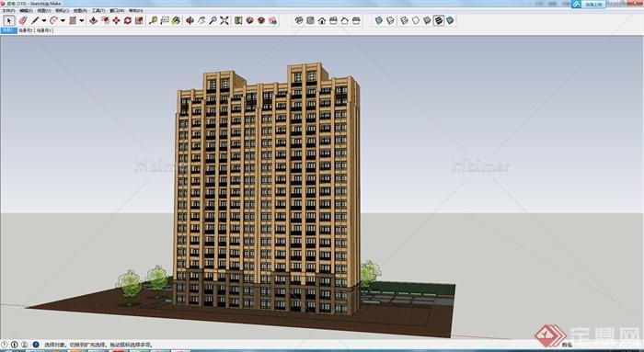
Task: Activate the Paint Bucket tool
Action: point(176,20)
